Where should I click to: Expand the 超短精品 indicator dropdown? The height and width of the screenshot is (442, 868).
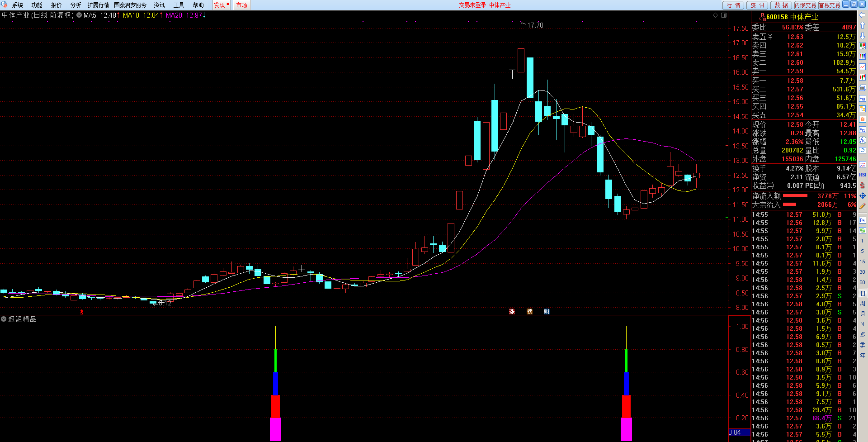pos(4,319)
